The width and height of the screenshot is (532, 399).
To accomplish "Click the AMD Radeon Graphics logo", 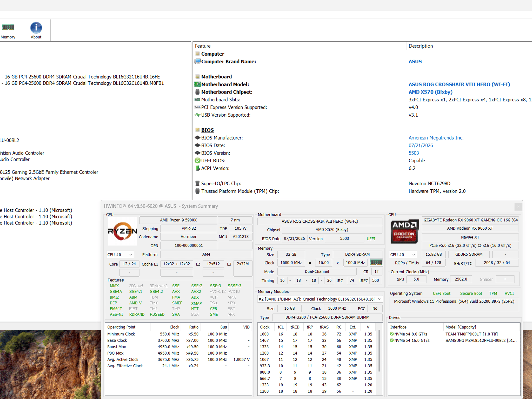I will pos(404,231).
